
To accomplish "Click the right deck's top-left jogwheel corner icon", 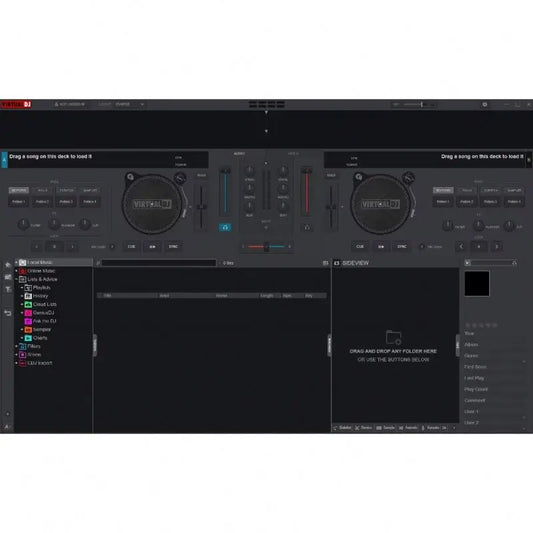I will [359, 177].
